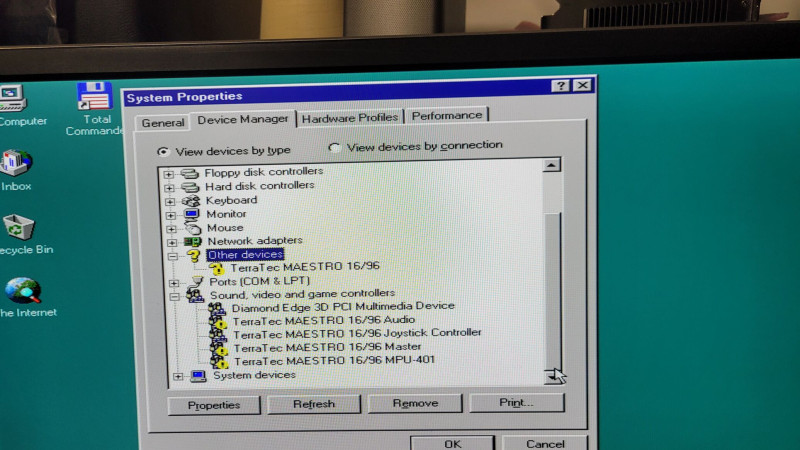Click the Diamond Edge 3D device icon
The height and width of the screenshot is (450, 800).
pyautogui.click(x=217, y=308)
